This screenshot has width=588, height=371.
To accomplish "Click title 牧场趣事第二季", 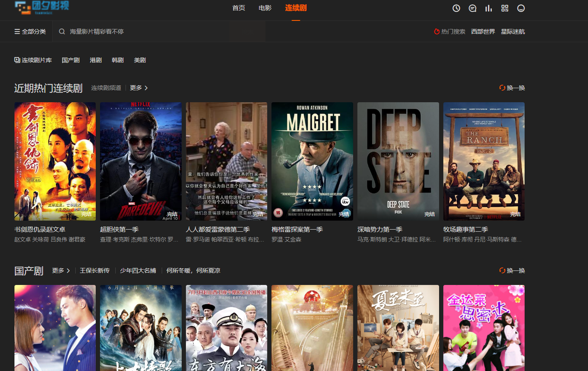I will (x=465, y=229).
